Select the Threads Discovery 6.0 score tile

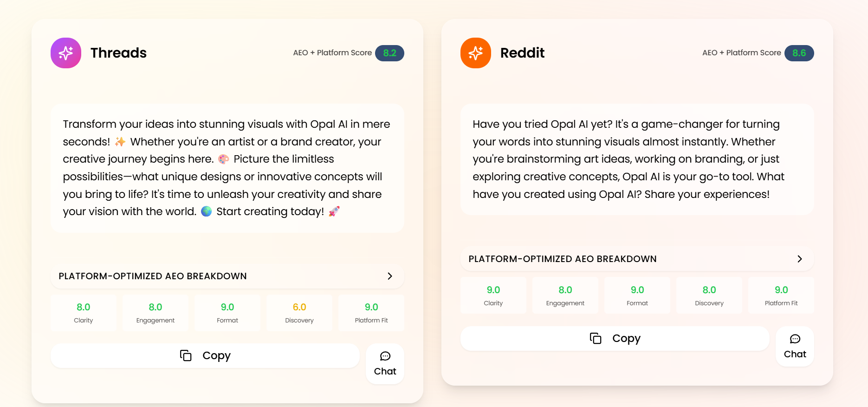click(x=299, y=313)
